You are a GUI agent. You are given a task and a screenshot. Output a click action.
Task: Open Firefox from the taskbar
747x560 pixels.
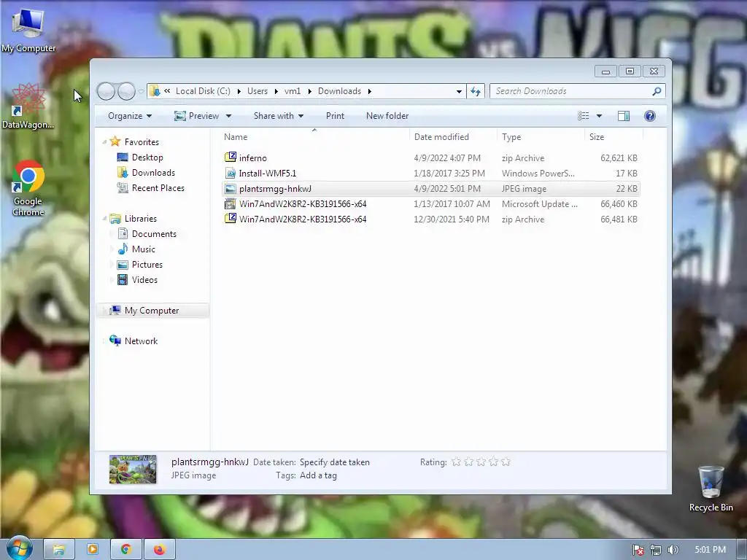click(159, 549)
